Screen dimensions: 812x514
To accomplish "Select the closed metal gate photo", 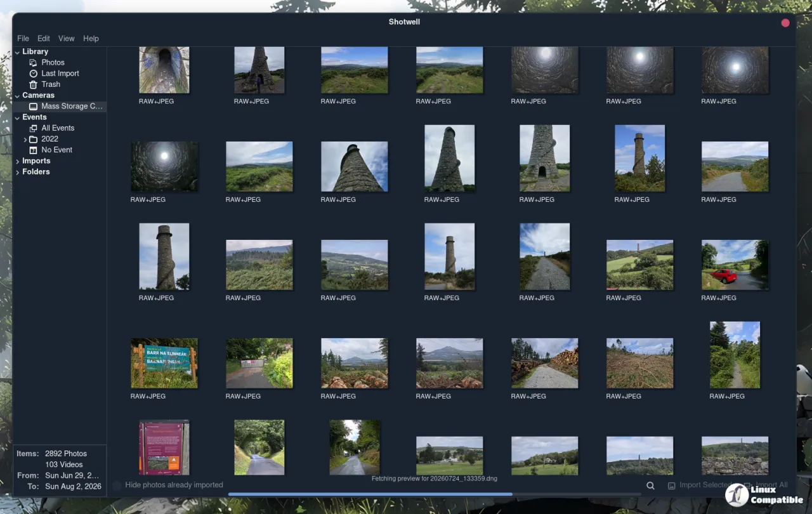I will [x=259, y=363].
